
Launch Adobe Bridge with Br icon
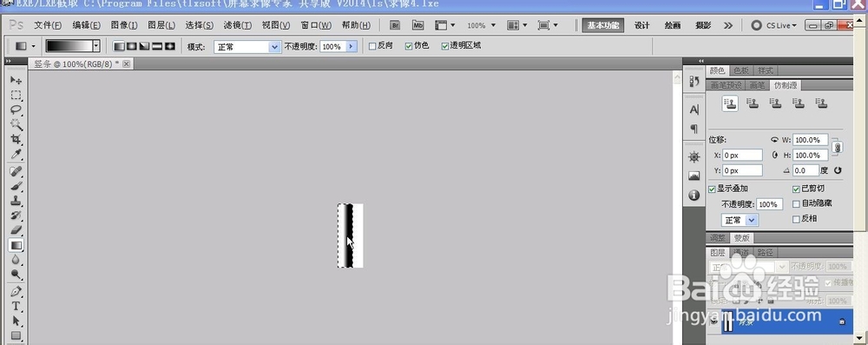(x=395, y=25)
